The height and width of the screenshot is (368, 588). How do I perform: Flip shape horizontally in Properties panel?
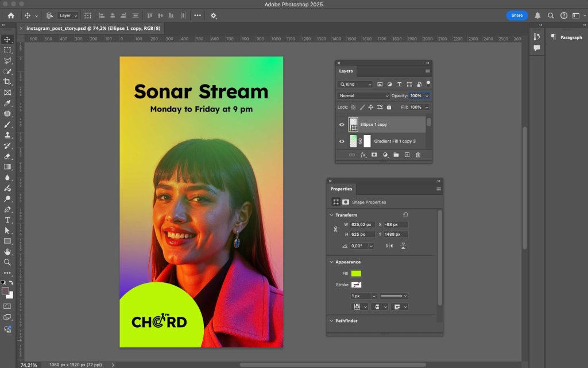(x=389, y=246)
